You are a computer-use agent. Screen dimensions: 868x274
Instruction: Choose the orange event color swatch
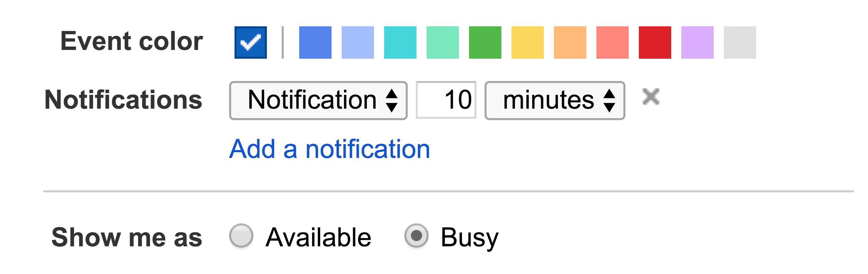click(x=569, y=42)
